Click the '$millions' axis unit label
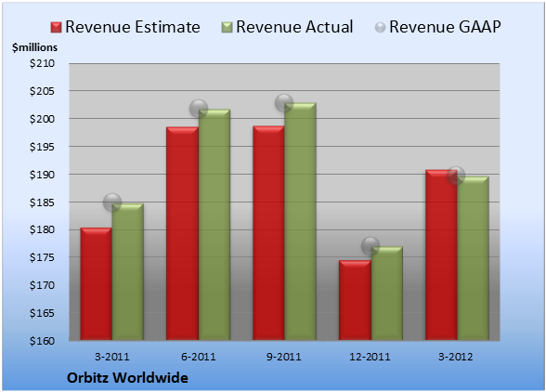Screen dimensions: 546x392 34,47
